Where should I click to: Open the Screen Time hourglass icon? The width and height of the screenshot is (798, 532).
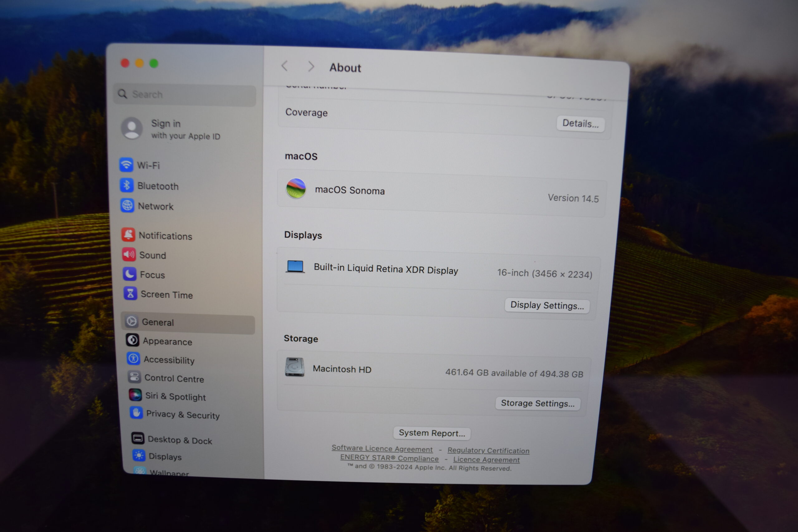tap(130, 294)
